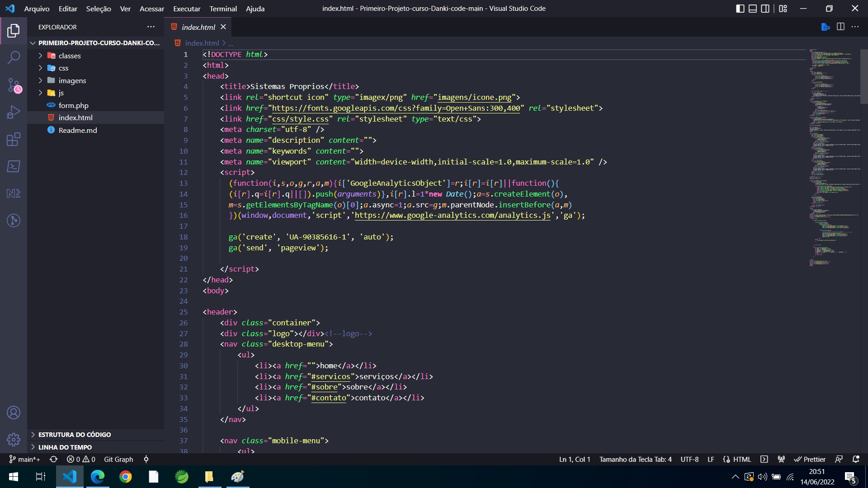Click the notifications bell in the status bar
The height and width of the screenshot is (488, 868).
tap(856, 459)
